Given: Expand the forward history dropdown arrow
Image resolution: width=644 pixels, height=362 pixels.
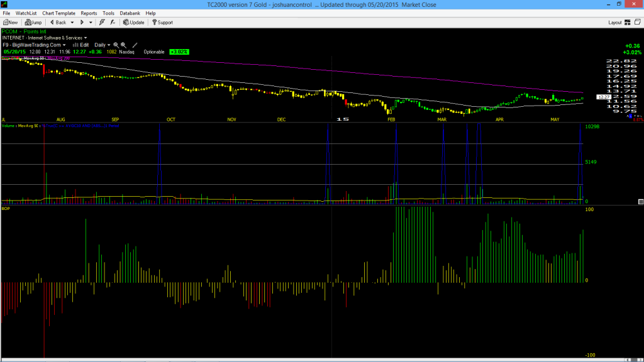Looking at the screenshot, I should click(x=91, y=23).
